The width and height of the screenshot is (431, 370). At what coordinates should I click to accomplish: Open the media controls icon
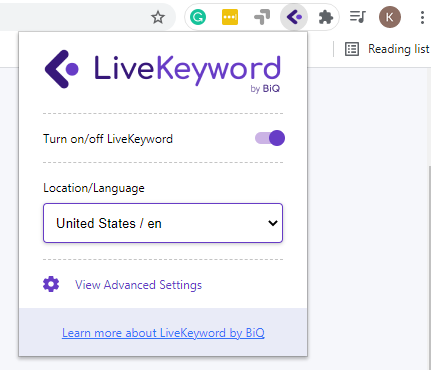tap(357, 17)
